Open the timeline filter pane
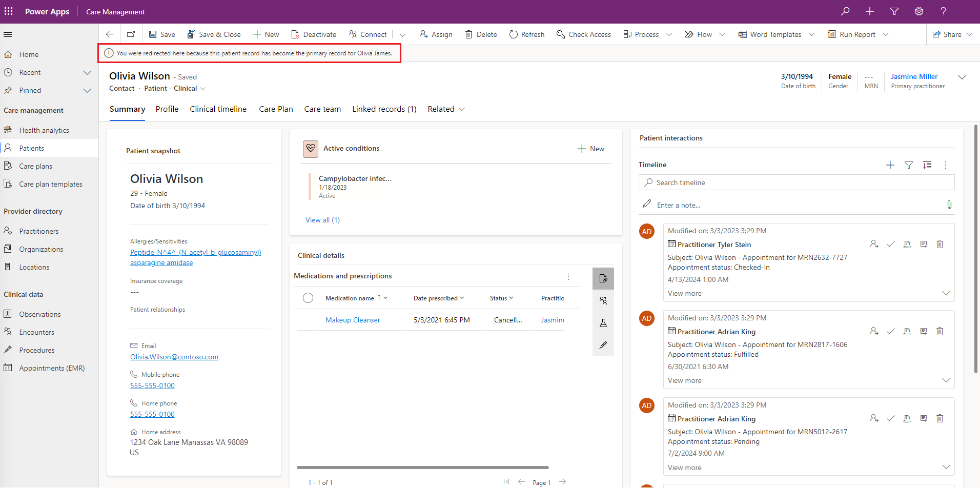This screenshot has height=488, width=980. click(909, 165)
